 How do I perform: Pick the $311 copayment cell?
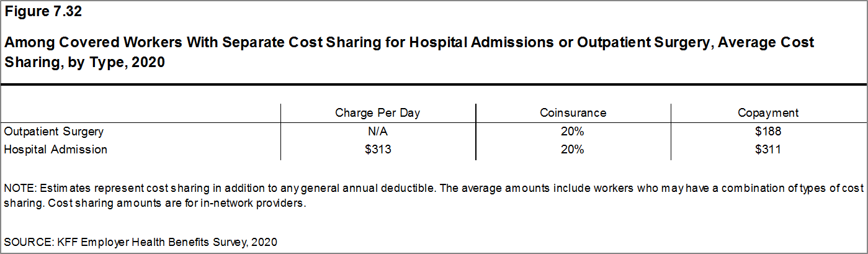768,150
